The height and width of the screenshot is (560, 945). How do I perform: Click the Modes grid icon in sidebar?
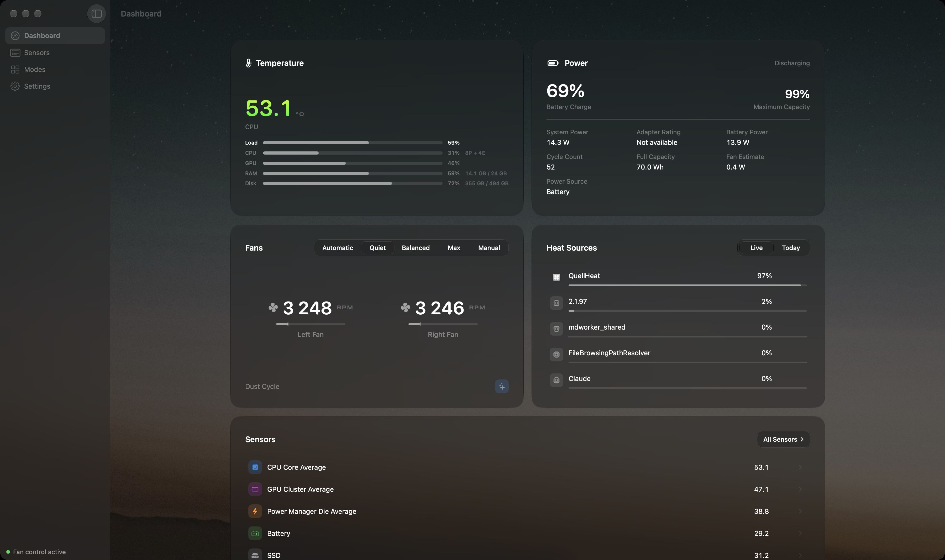(x=15, y=70)
